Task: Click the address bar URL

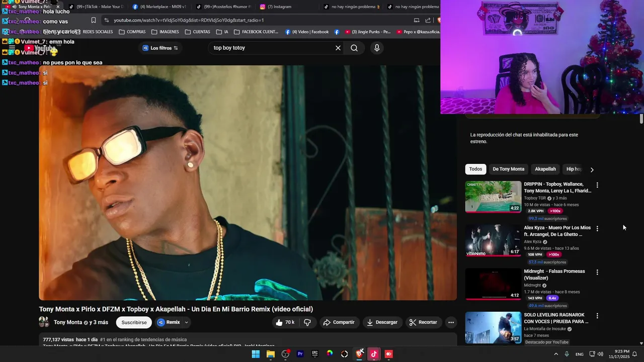Action: [189, 20]
